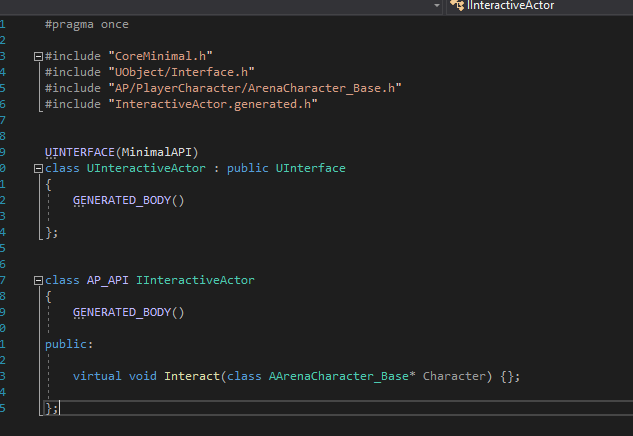Click the Interact function name

click(192, 376)
